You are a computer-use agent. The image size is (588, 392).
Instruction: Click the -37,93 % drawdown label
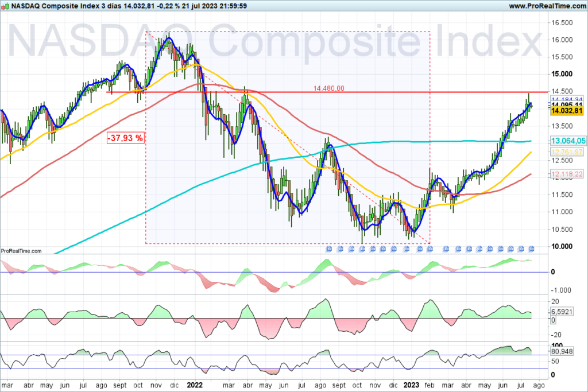click(x=126, y=138)
